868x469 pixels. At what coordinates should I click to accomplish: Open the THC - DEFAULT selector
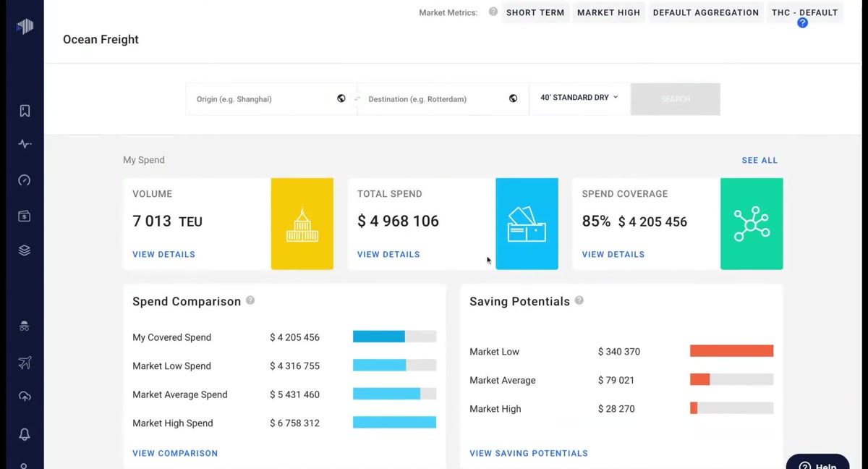[805, 12]
